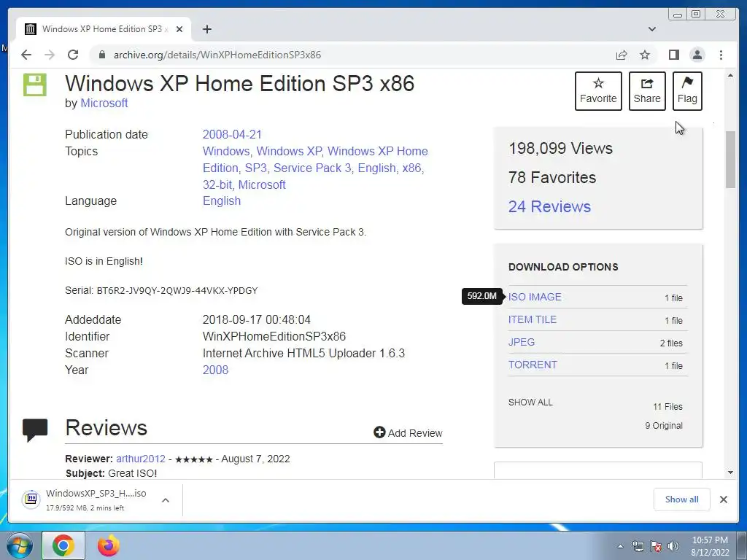The height and width of the screenshot is (560, 747).
Task: Open the side panel icon
Action: (673, 55)
